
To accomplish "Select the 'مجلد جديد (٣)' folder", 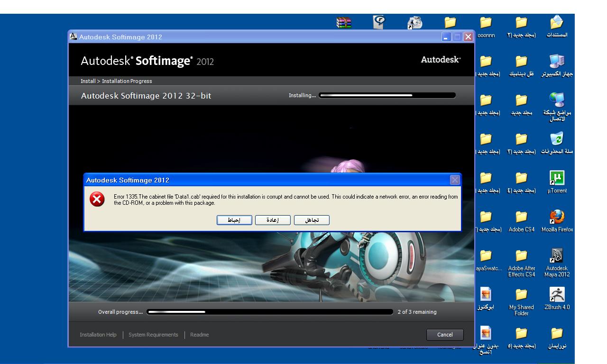I will pos(521,144).
